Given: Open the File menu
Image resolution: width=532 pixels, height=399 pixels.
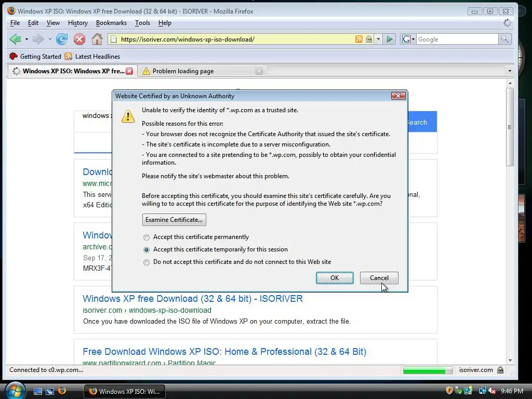Looking at the screenshot, I should [15, 23].
